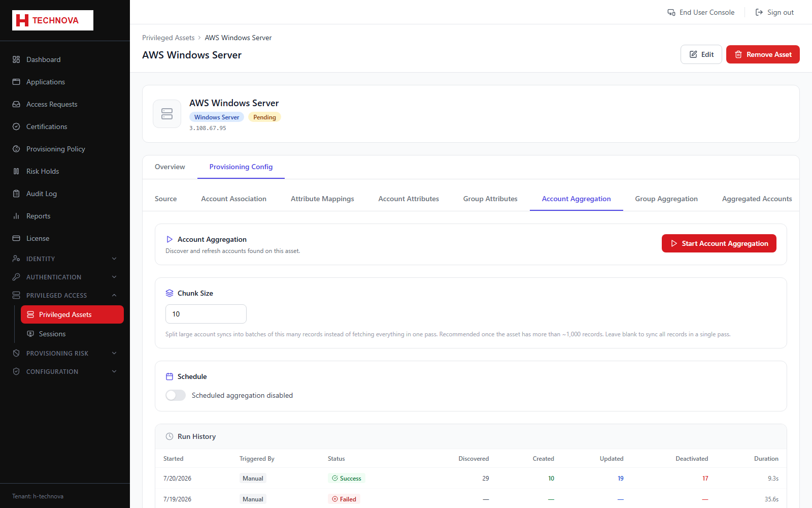Image resolution: width=812 pixels, height=508 pixels.
Task: Click the Authentication key icon
Action: point(16,277)
